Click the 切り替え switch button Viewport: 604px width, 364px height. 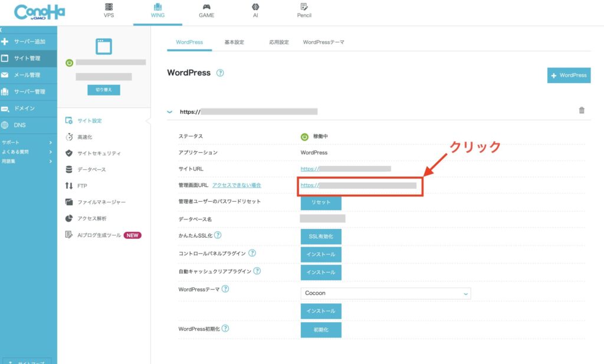(104, 90)
